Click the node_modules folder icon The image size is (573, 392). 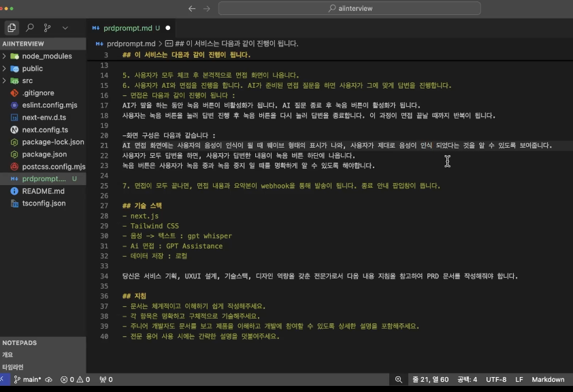[x=14, y=56]
